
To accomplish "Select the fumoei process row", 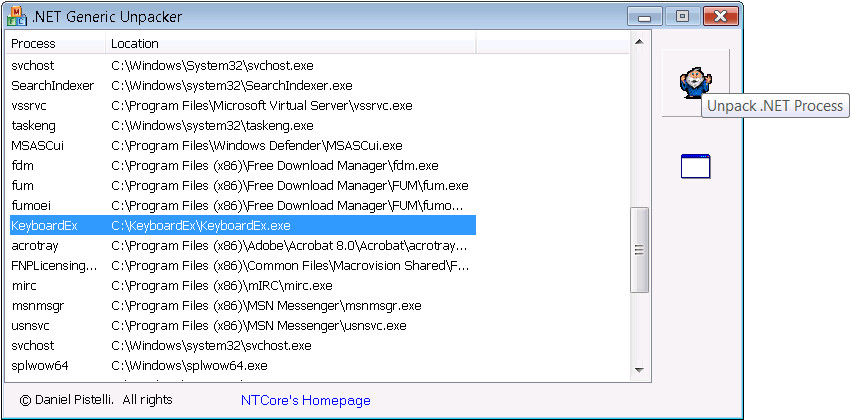I will pyautogui.click(x=243, y=206).
